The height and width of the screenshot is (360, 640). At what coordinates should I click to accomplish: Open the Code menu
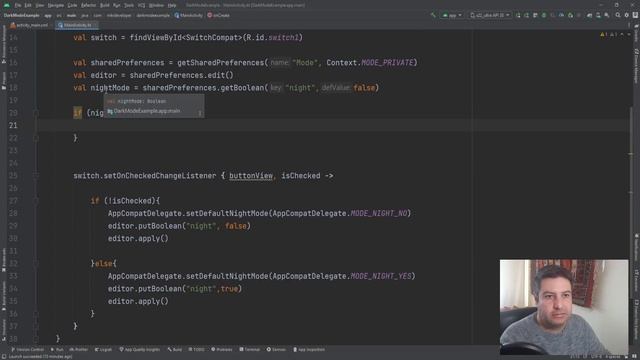coord(72,5)
